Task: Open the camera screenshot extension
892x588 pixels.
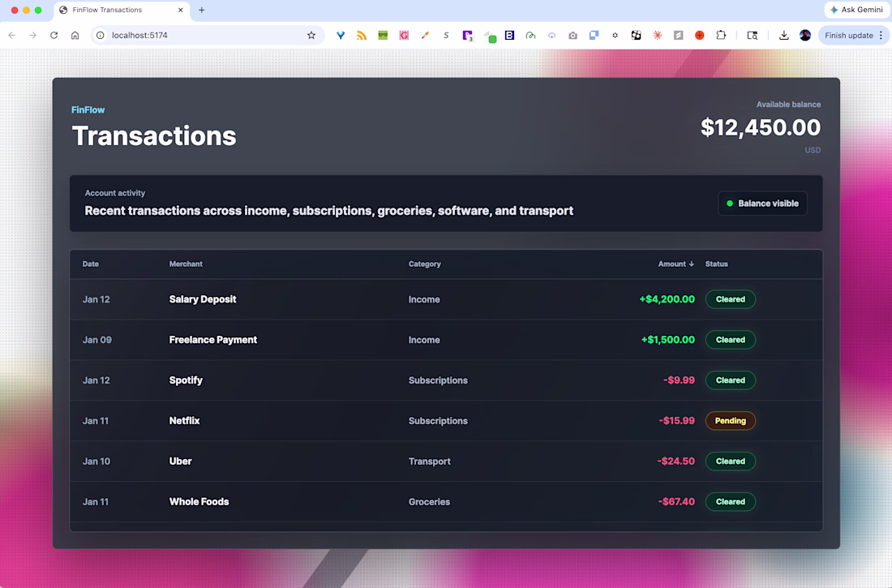Action: pyautogui.click(x=573, y=36)
